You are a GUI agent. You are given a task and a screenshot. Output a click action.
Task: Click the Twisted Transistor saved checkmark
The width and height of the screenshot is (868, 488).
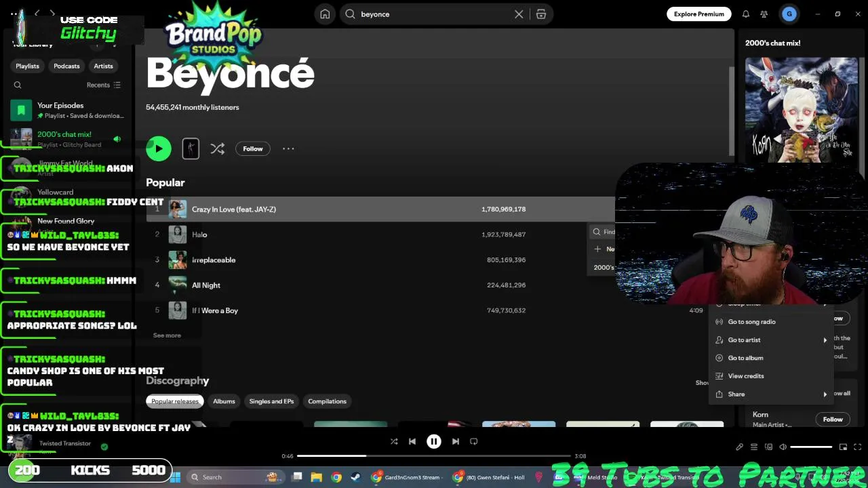104,447
